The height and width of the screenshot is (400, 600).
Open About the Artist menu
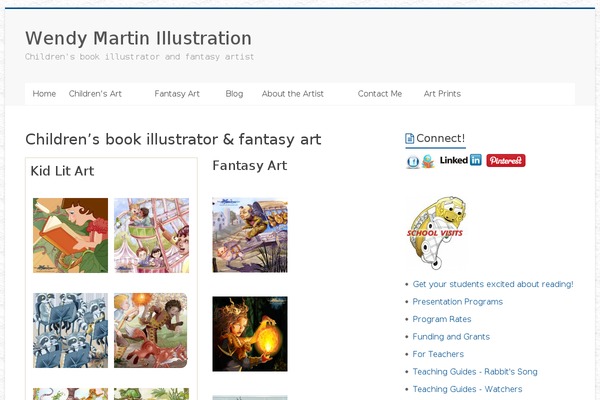pyautogui.click(x=292, y=94)
